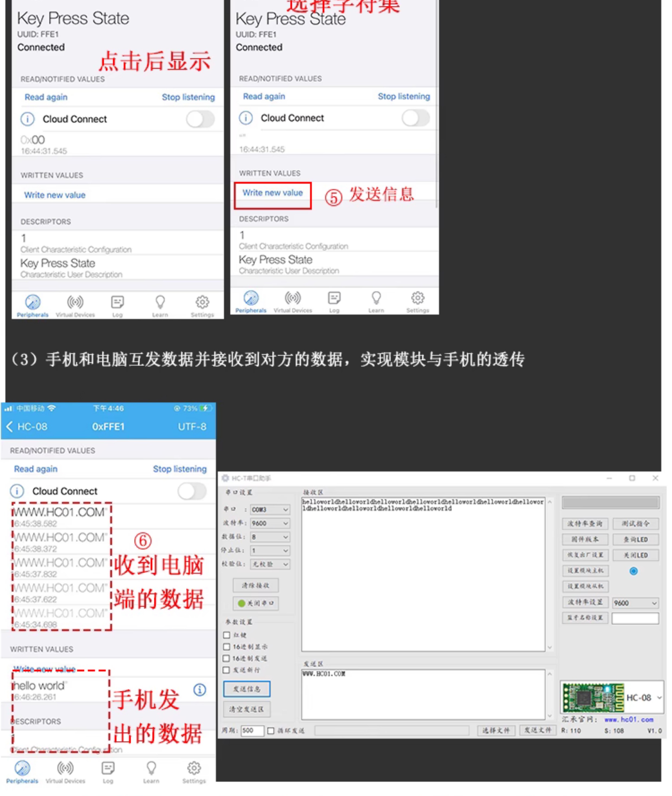
Task: Click the 选择文件 button
Action: coord(496,730)
